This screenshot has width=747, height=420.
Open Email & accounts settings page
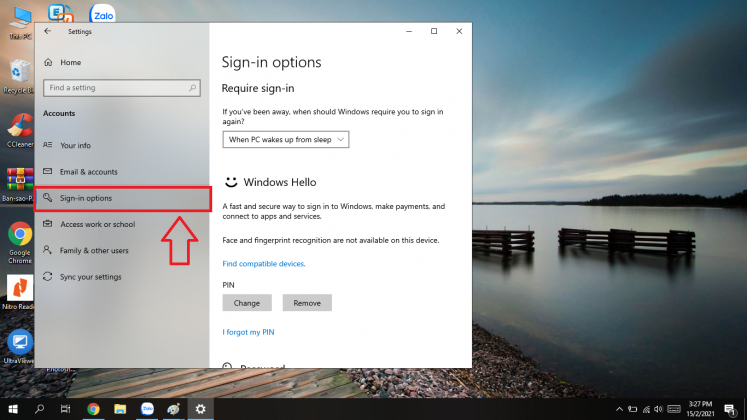pos(88,172)
